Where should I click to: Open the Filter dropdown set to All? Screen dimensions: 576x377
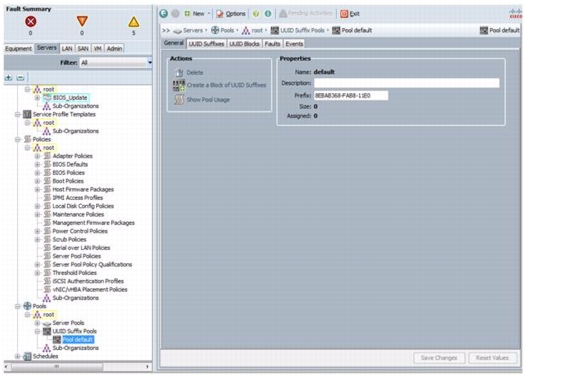(116, 63)
